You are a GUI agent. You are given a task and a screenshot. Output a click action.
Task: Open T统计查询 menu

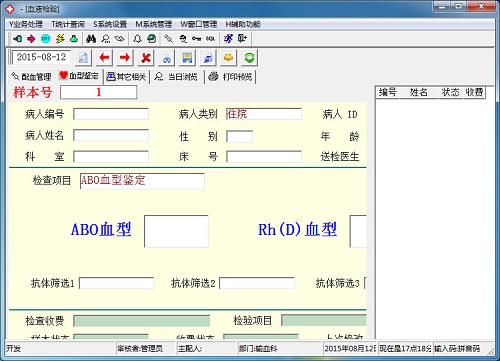click(x=68, y=24)
